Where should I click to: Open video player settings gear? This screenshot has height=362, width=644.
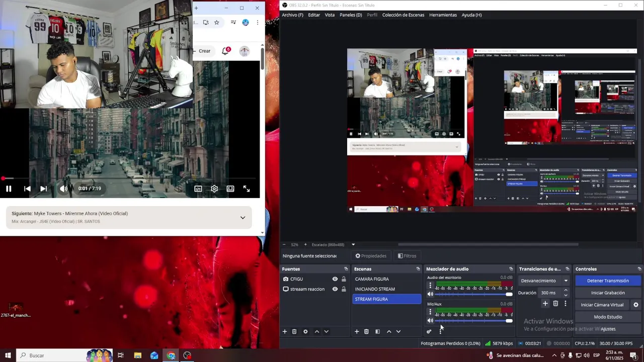214,189
